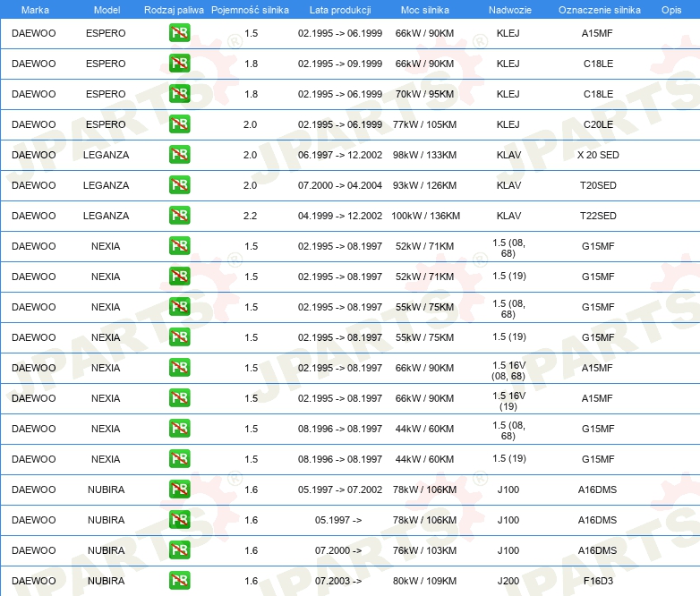Click the fuel icon in the LEGANZA X 20 SED row

coord(179,155)
